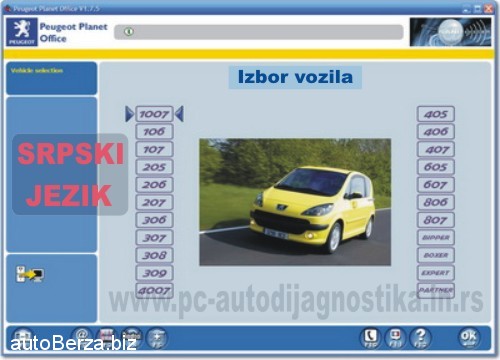Click the OK confirm button icon
Viewport: 500px width, 360px height.
(x=468, y=337)
